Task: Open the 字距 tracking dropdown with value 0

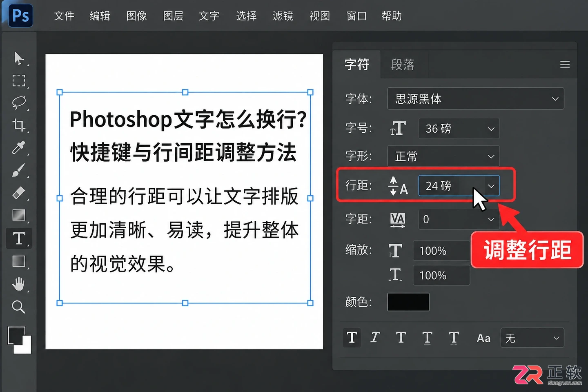Action: pyautogui.click(x=459, y=219)
